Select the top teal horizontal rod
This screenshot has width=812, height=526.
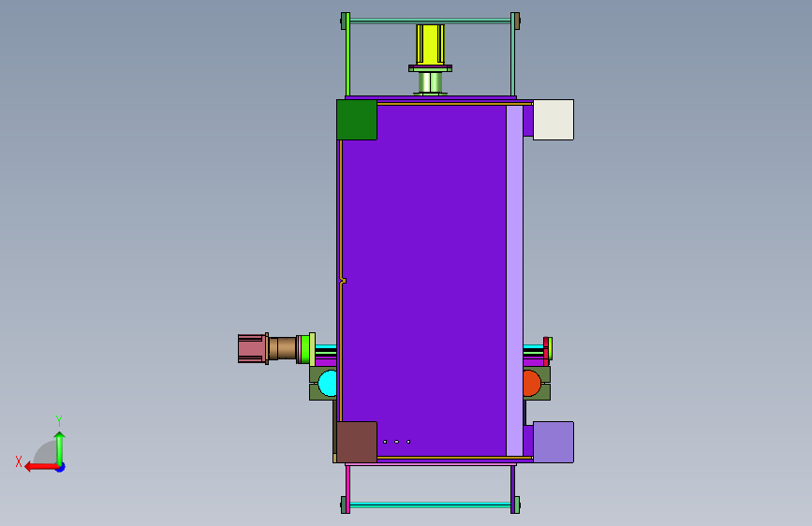point(430,21)
